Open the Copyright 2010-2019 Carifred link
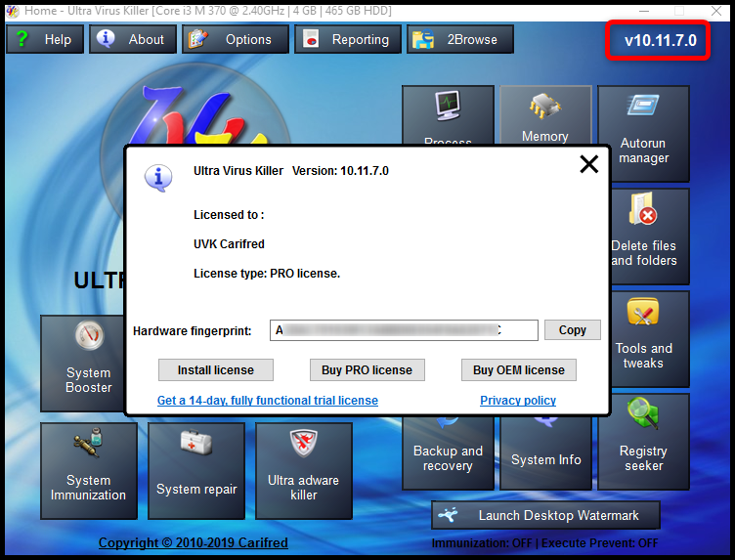 (x=194, y=542)
